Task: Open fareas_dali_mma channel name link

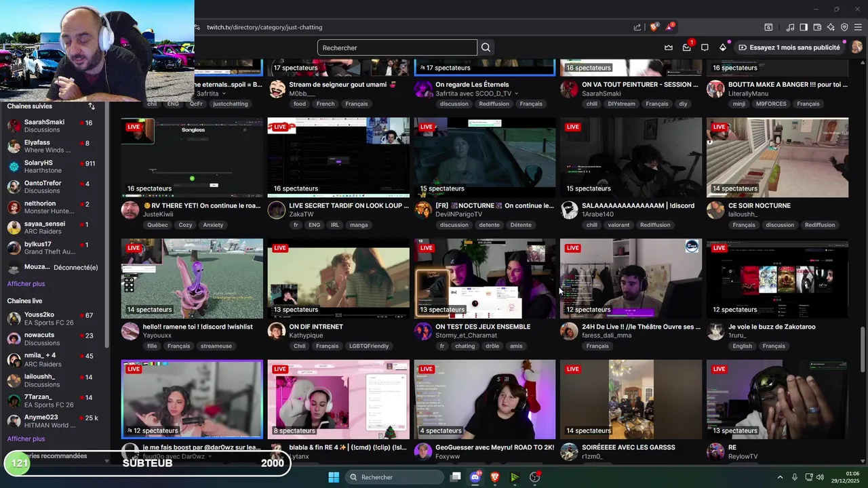Action: point(606,335)
